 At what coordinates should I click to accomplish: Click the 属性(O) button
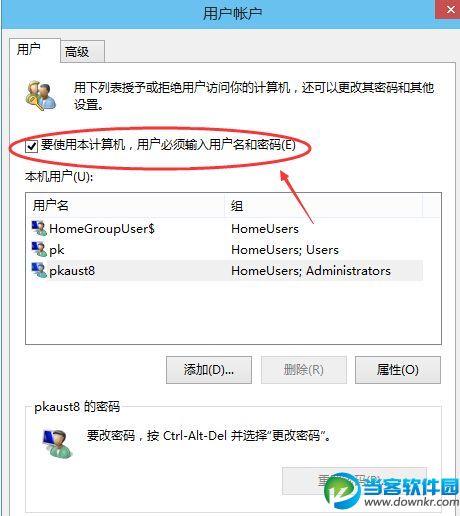pyautogui.click(x=398, y=370)
